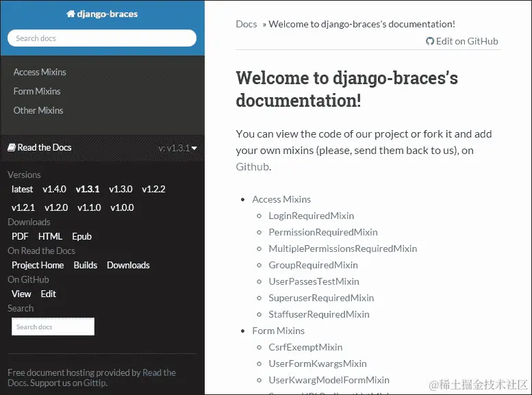Download the HTML version
Image resolution: width=532 pixels, height=395 pixels.
tap(50, 236)
